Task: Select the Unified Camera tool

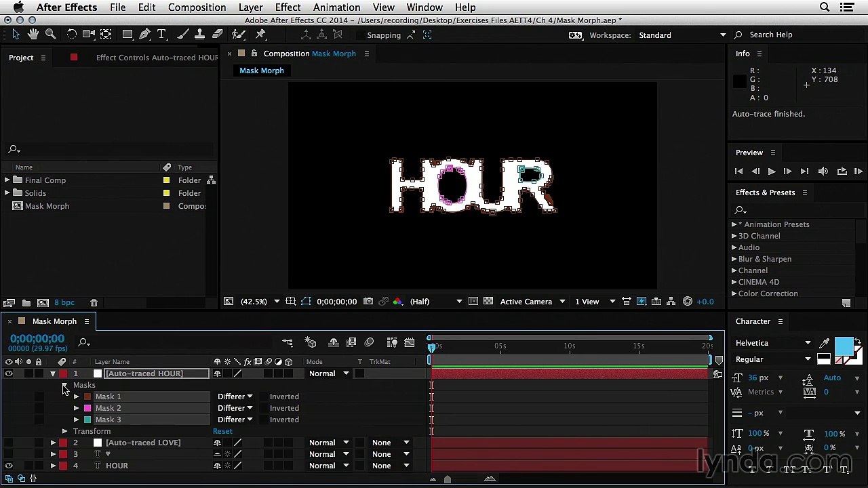Action: click(89, 35)
